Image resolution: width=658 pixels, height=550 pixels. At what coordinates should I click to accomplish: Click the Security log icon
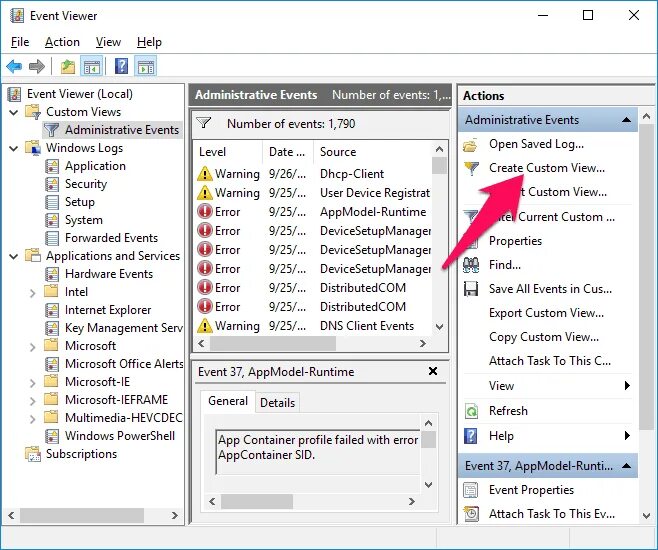click(x=52, y=184)
